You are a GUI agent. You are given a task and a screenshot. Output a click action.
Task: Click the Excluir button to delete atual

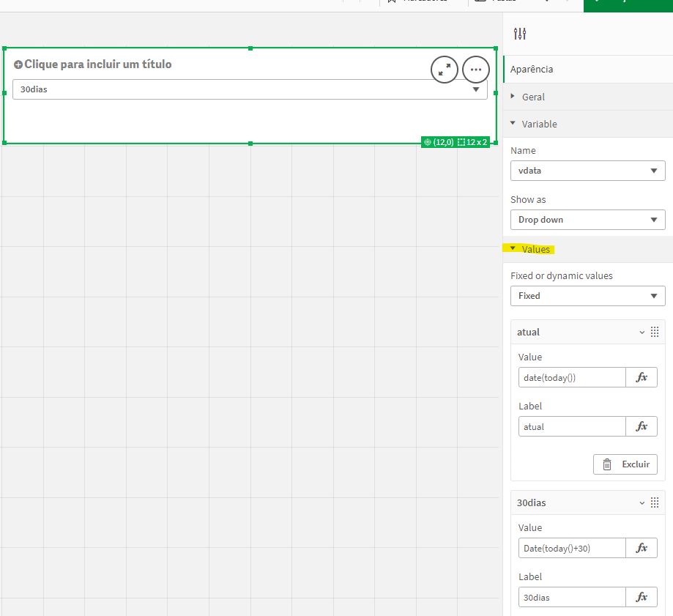point(625,464)
